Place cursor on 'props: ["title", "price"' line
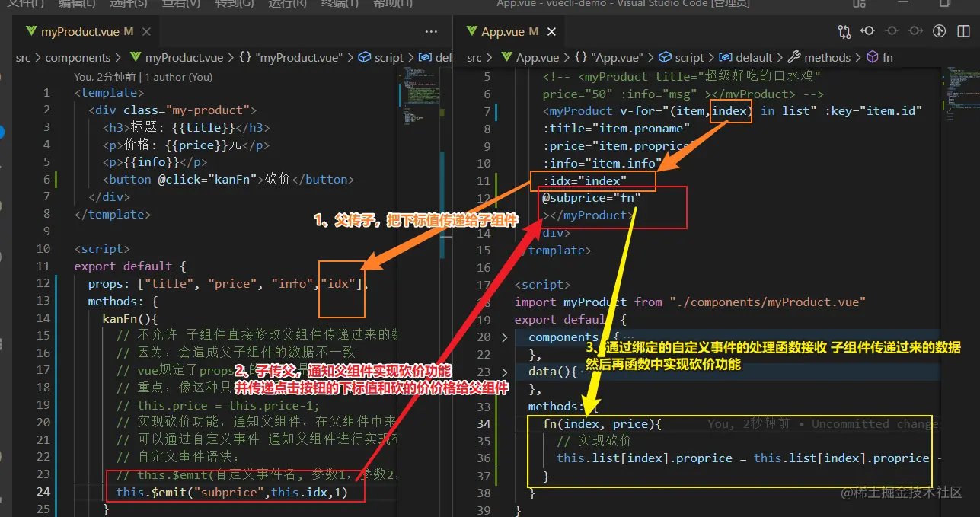Image resolution: width=980 pixels, height=517 pixels. click(x=228, y=284)
